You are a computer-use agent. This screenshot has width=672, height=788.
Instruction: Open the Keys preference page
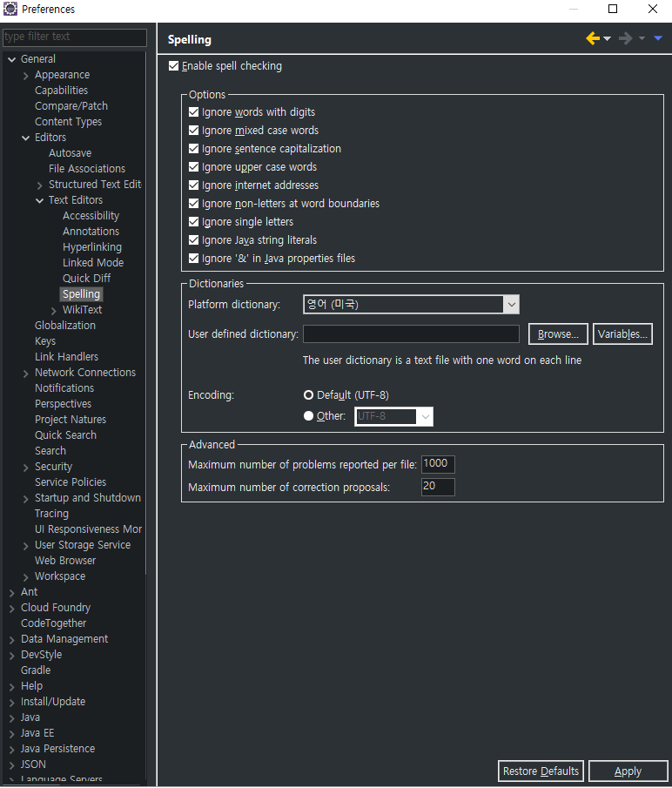45,341
